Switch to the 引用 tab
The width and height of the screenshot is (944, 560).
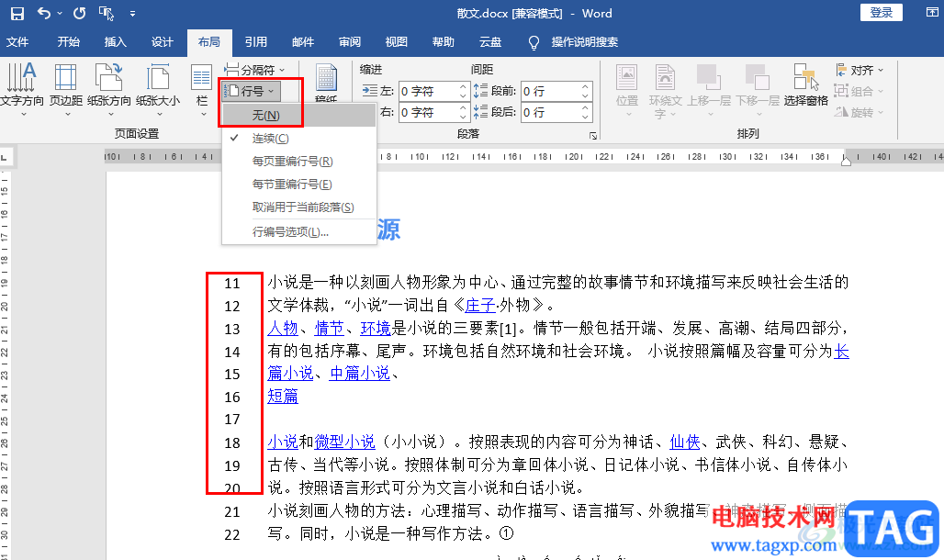pos(256,41)
